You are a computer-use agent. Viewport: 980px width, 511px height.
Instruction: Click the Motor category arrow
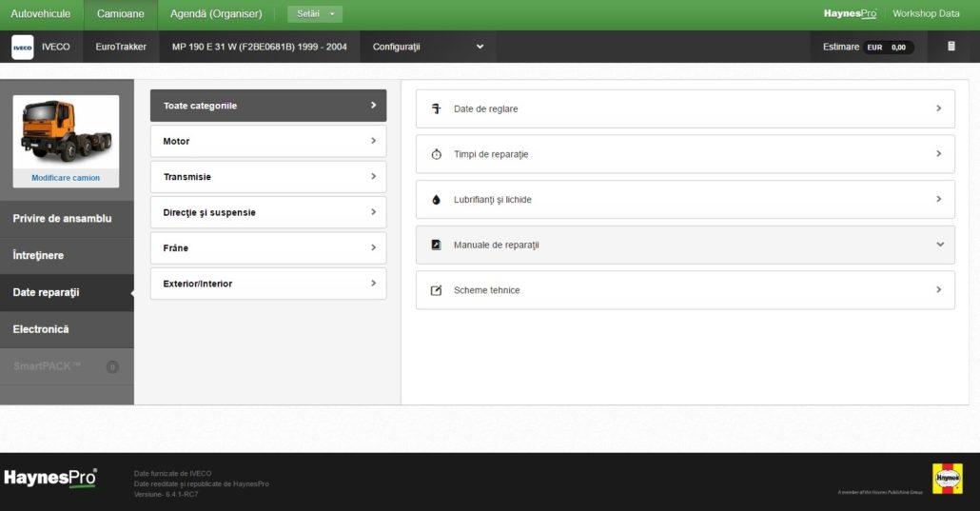[x=373, y=141]
